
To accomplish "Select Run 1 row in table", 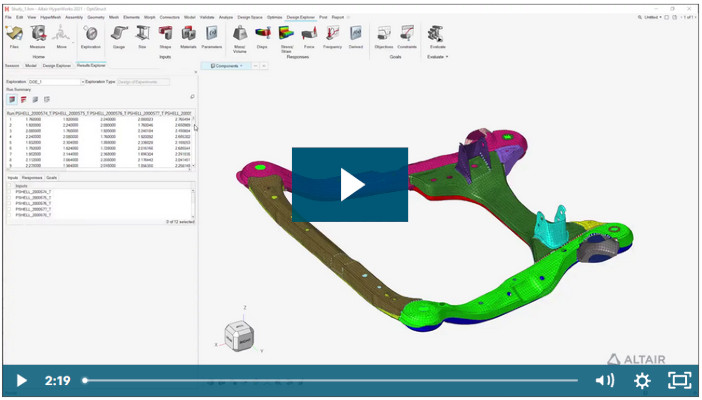I will pyautogui.click(x=98, y=120).
